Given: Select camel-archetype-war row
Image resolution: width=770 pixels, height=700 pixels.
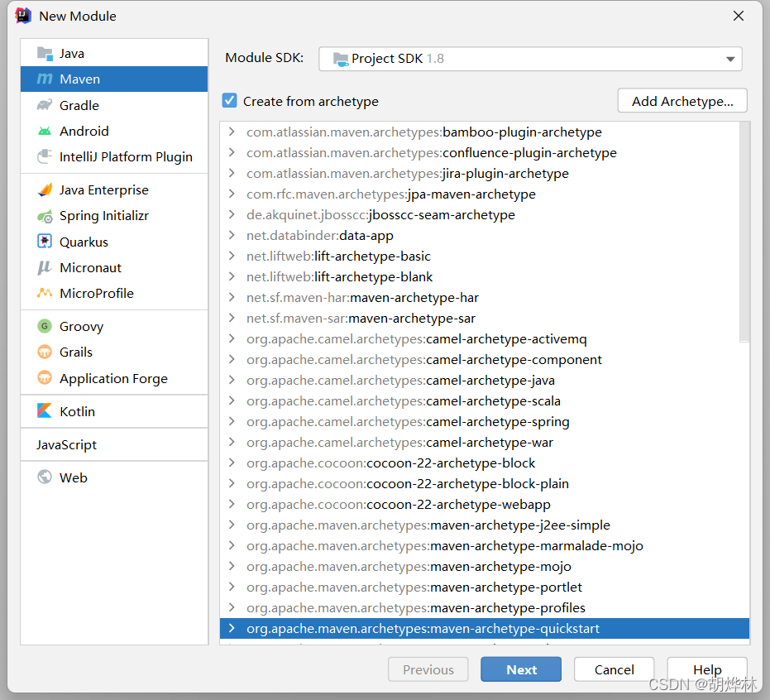Looking at the screenshot, I should coord(485,443).
